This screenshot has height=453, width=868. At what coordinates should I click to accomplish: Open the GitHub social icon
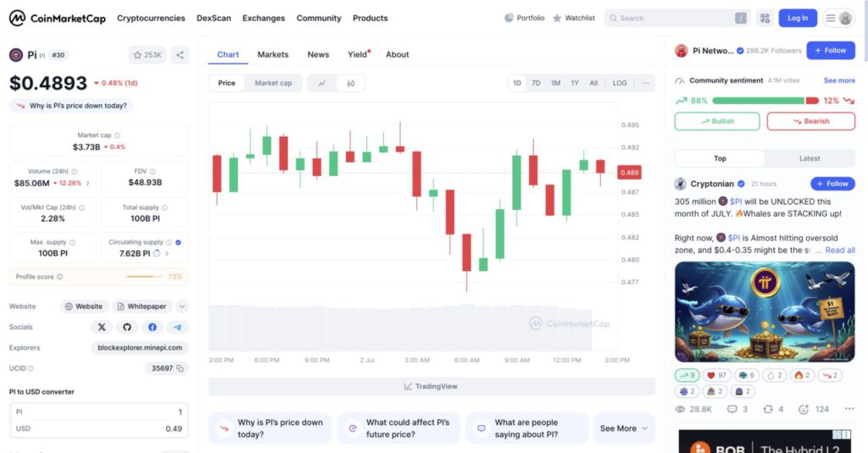tap(127, 327)
